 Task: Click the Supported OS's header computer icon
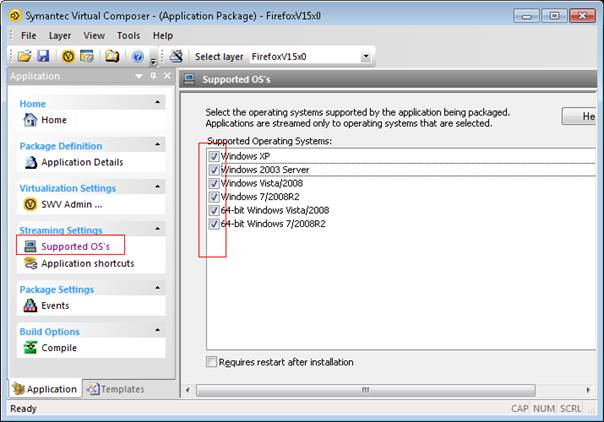point(189,79)
